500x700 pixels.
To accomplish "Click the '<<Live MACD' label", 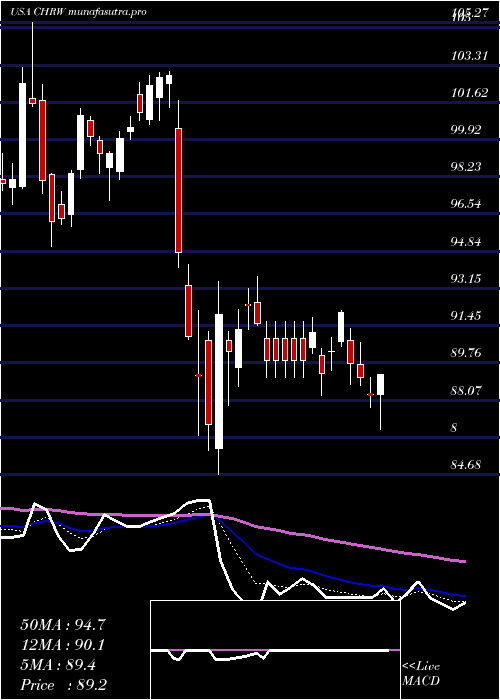I will (421, 674).
